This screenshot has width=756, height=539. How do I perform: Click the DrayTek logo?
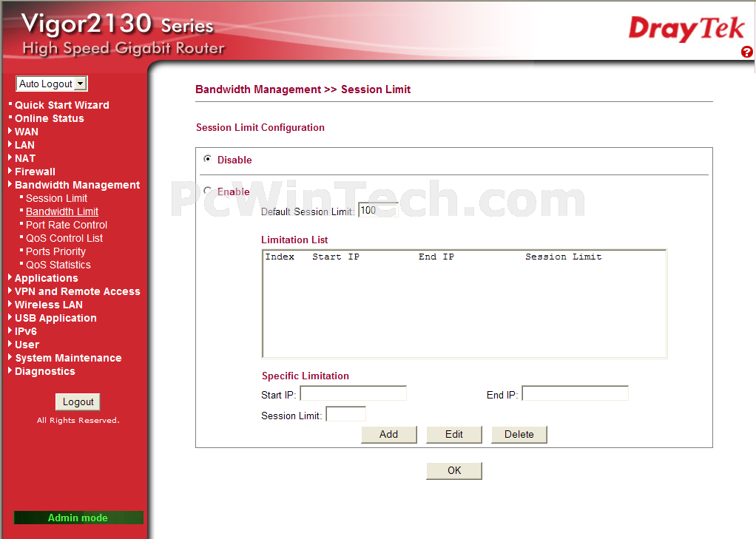click(686, 28)
